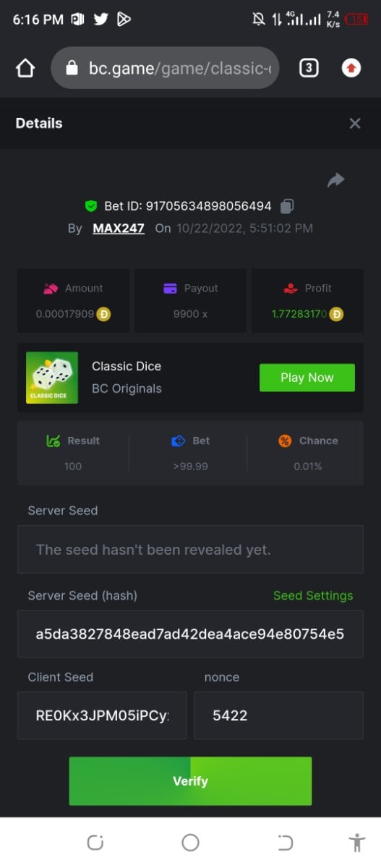The height and width of the screenshot is (868, 381).
Task: Tap the Android home circle button
Action: pos(191,842)
